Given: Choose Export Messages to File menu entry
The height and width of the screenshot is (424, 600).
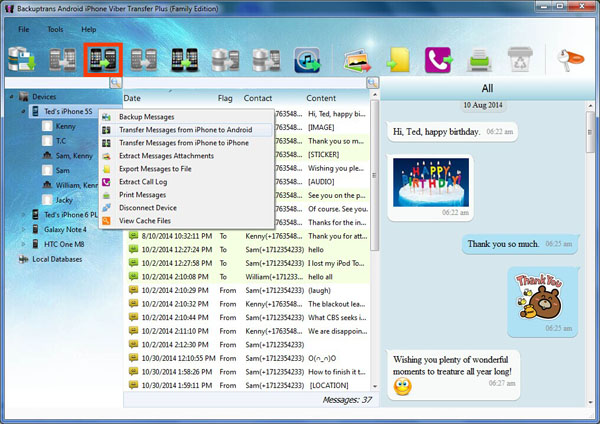Looking at the screenshot, I should point(186,169).
